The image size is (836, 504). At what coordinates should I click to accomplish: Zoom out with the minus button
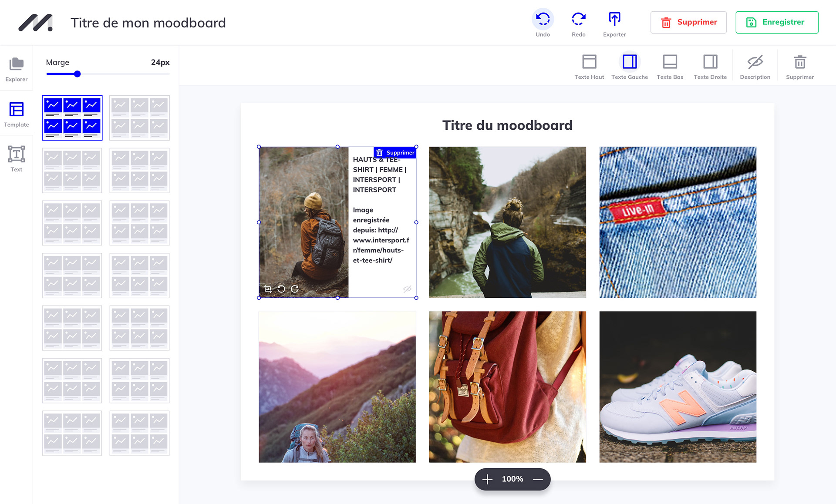click(x=538, y=479)
